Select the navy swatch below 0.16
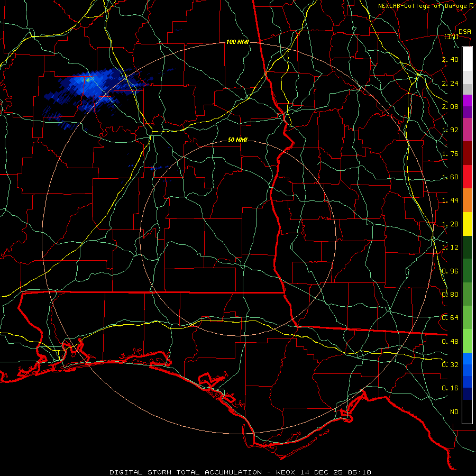Viewport: 476px width, 476px height. click(467, 393)
